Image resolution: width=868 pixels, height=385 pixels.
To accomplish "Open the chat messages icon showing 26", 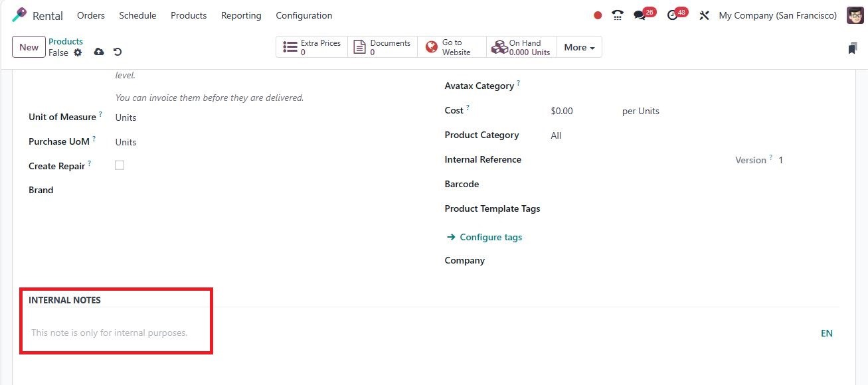I will coord(640,15).
